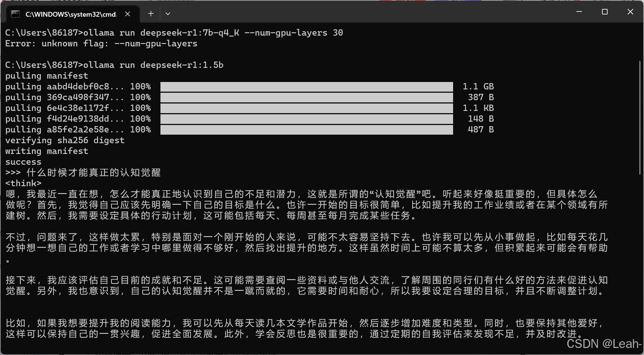Expand the new tab profile dropdown arrow

coord(168,14)
